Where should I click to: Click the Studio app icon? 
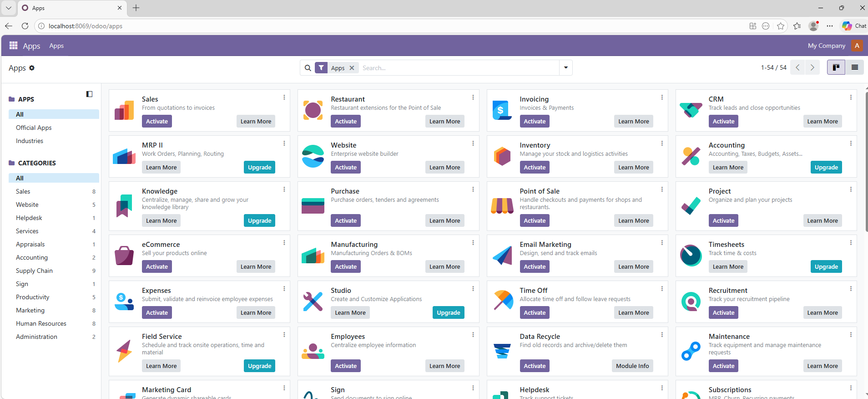[x=313, y=302]
